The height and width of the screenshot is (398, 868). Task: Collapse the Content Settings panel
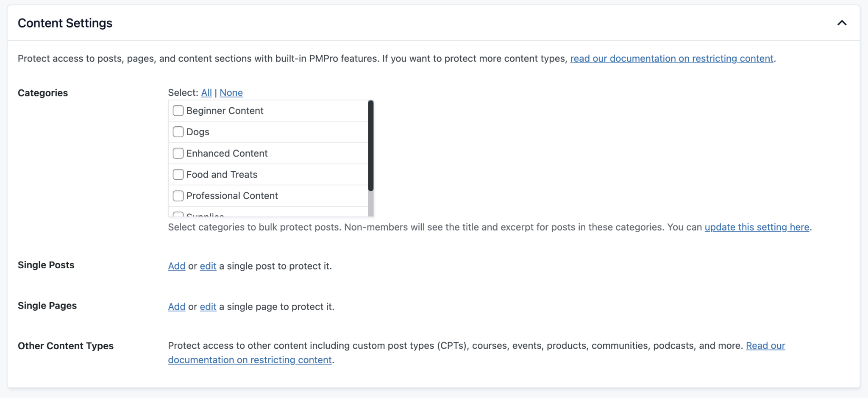(842, 23)
